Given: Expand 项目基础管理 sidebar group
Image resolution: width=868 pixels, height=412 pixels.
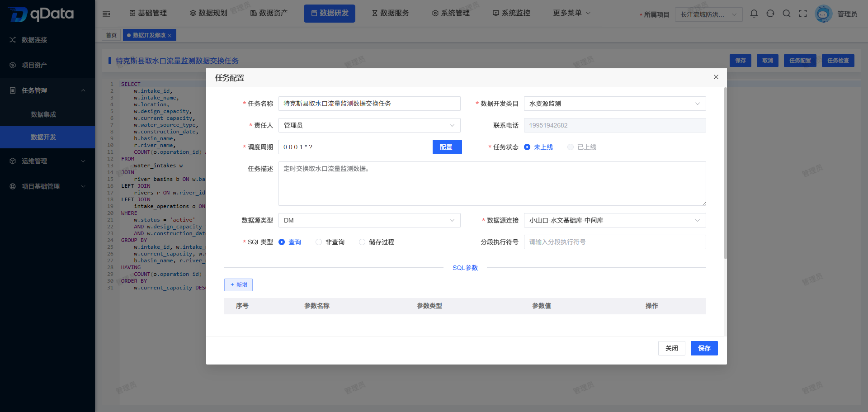Looking at the screenshot, I should click(x=83, y=186).
